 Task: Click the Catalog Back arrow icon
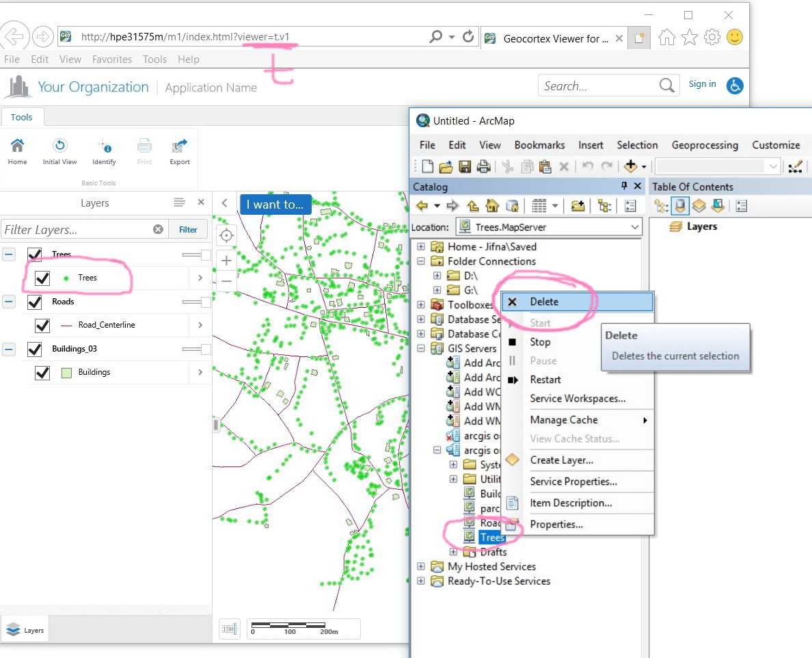pos(422,206)
